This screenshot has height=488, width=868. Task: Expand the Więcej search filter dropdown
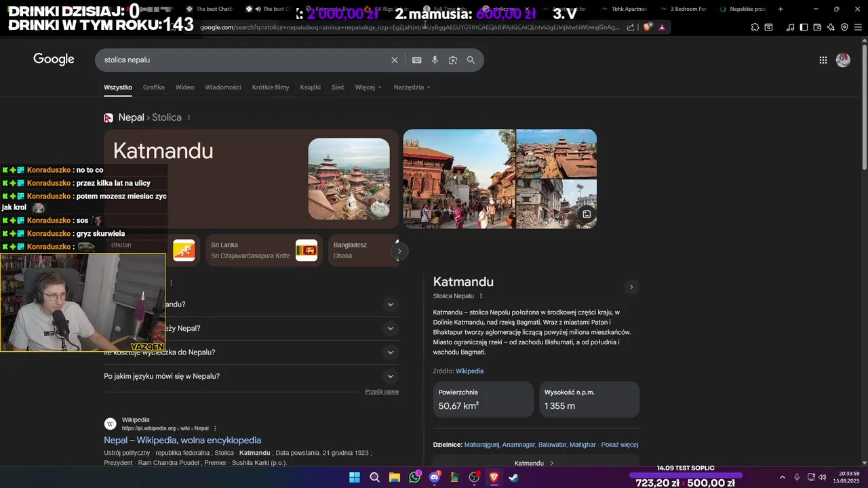click(x=368, y=87)
